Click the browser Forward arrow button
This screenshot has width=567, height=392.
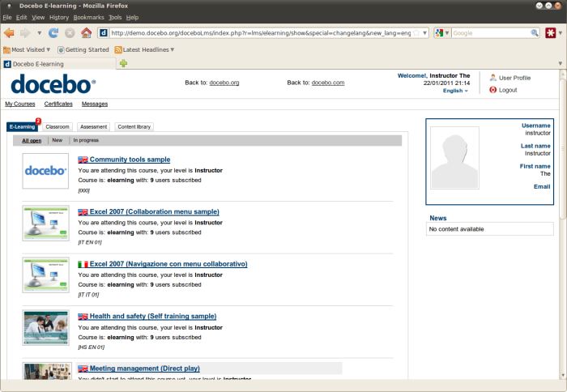click(x=25, y=33)
